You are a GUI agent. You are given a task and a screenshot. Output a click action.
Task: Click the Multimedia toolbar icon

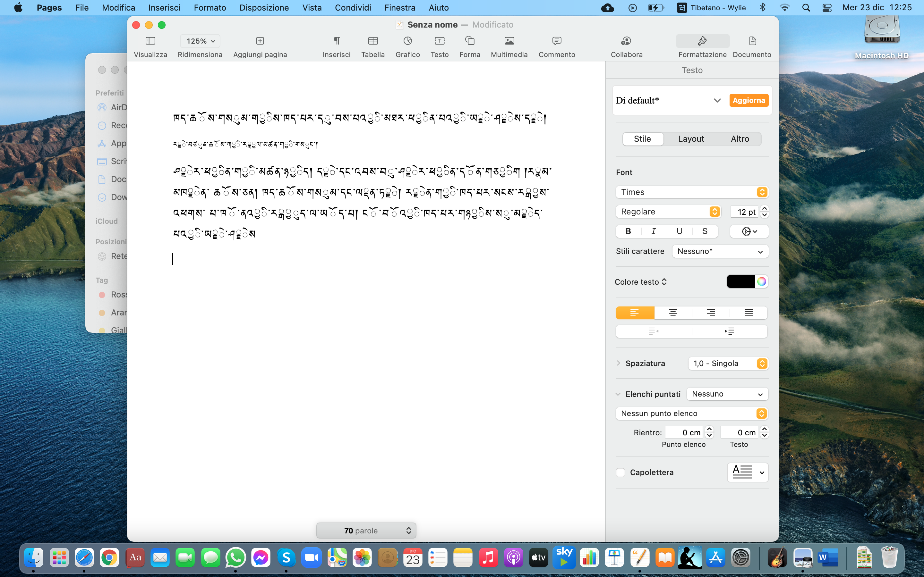509,41
